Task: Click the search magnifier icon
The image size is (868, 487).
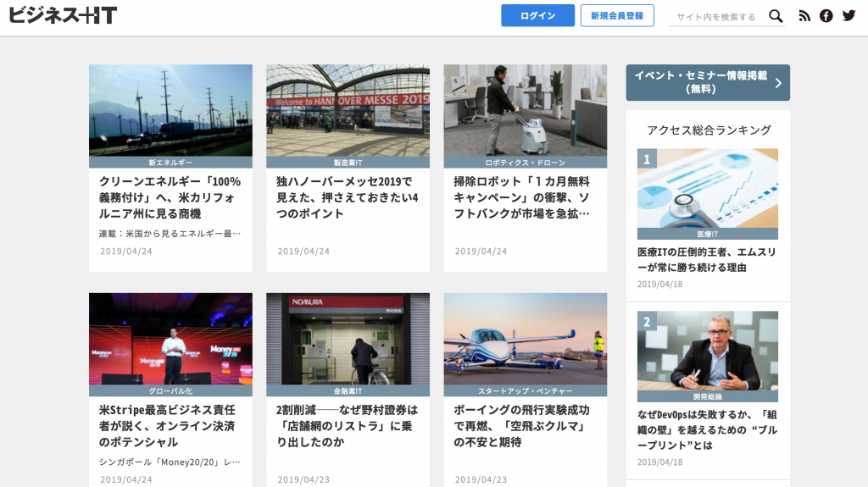Action: (x=776, y=16)
